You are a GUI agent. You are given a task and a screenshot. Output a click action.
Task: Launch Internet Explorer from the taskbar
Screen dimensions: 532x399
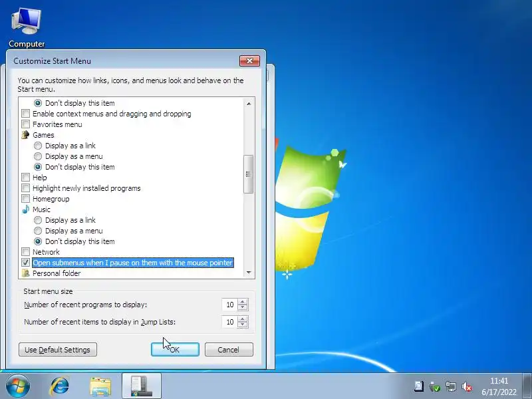pos(60,386)
